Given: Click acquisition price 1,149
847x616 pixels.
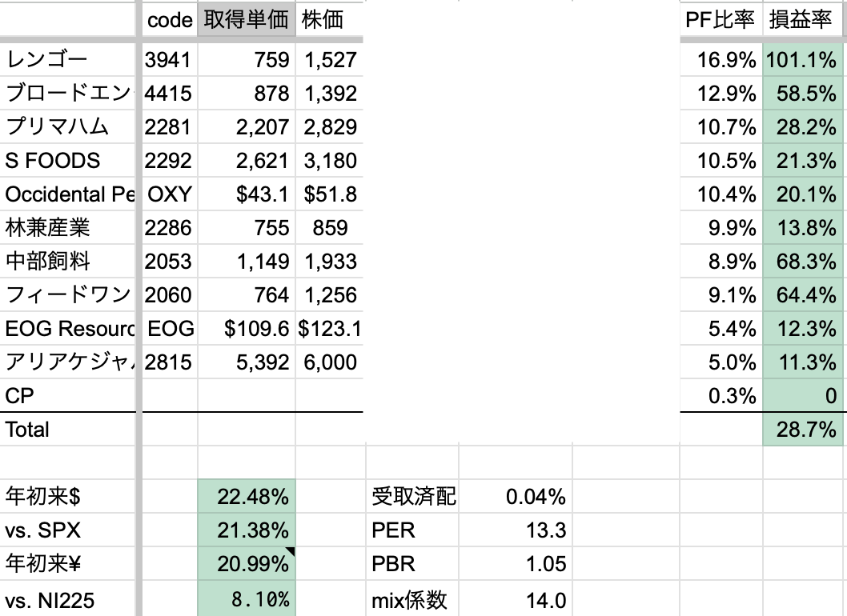Looking at the screenshot, I should click(x=247, y=262).
